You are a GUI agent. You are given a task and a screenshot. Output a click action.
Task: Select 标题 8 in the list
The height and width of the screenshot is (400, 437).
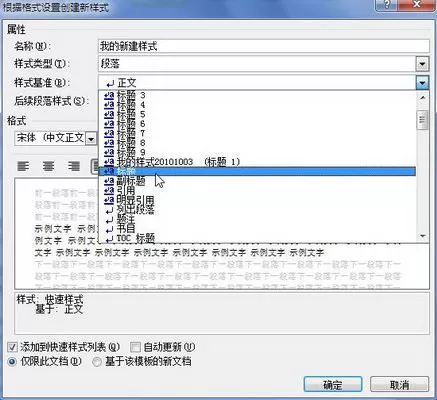(257, 143)
